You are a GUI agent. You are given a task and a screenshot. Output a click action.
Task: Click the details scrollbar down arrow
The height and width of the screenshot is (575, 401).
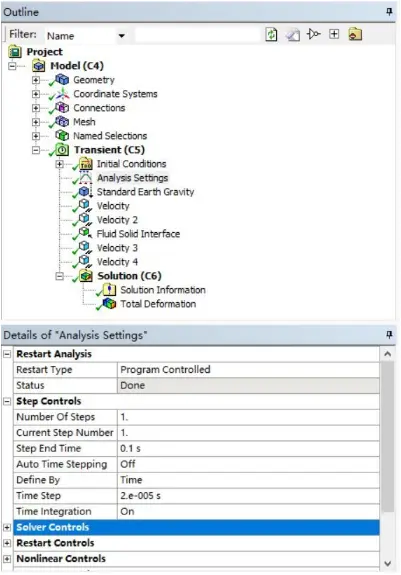[x=387, y=563]
